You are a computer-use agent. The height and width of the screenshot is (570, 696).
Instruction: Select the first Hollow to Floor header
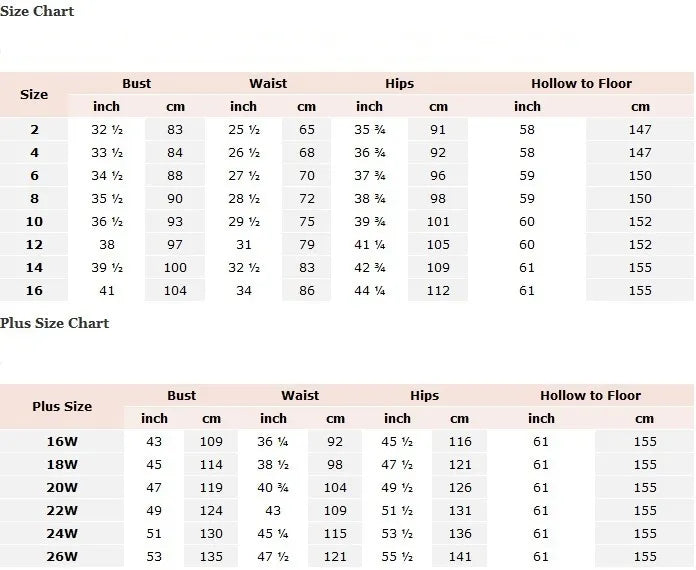click(581, 83)
